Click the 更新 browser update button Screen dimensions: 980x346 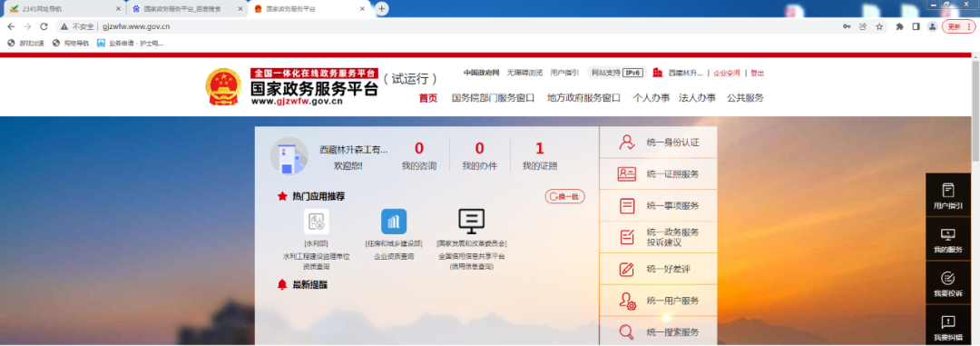[958, 26]
